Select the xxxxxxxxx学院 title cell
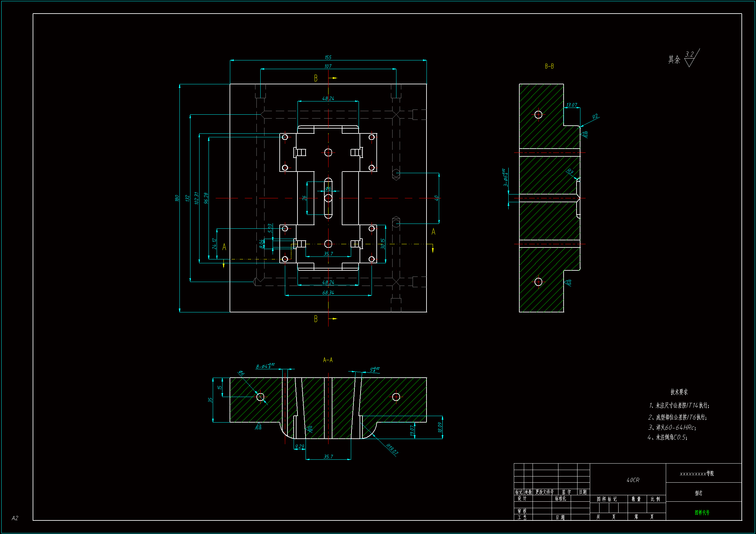Viewport: 756px width, 534px height. point(697,474)
